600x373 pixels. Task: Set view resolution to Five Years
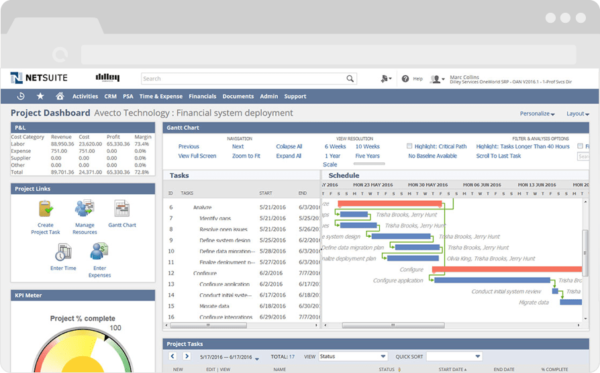point(367,156)
